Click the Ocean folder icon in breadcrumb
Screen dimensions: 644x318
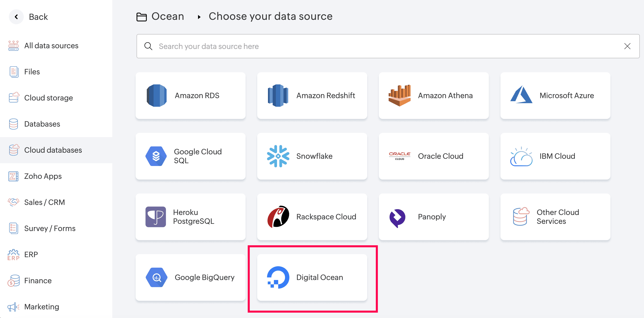pyautogui.click(x=141, y=17)
